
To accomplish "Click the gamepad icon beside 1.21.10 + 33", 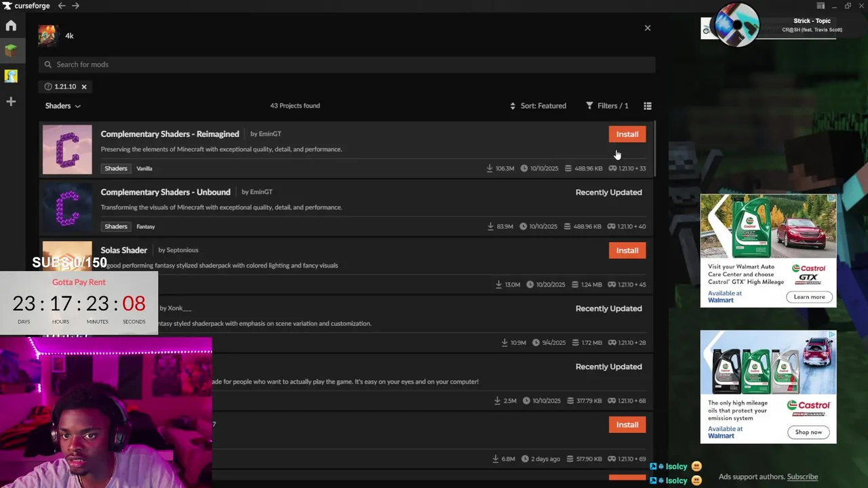I will [612, 168].
